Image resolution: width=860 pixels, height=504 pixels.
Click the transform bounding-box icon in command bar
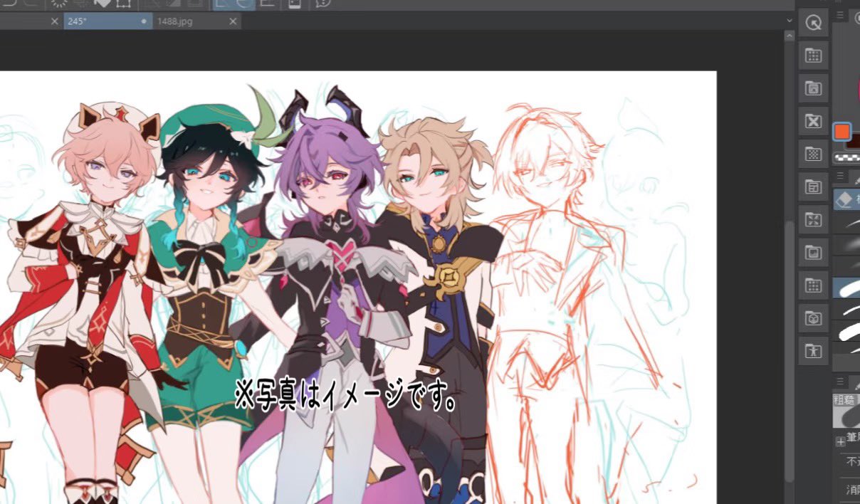(122, 3)
